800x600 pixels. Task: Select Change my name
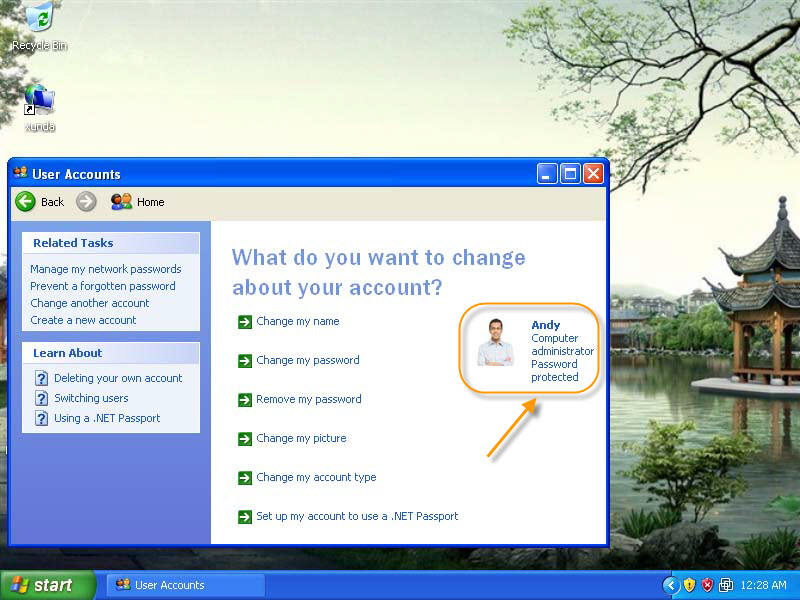(297, 321)
